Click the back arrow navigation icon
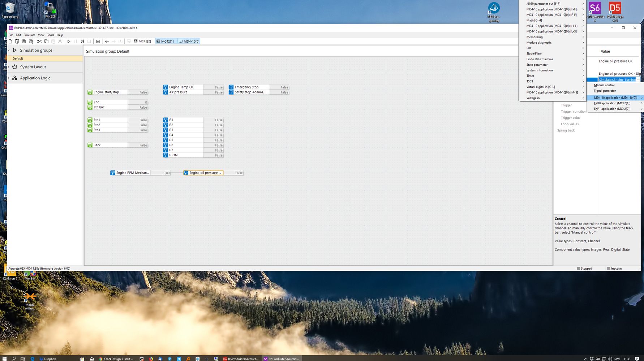 pyautogui.click(x=107, y=41)
